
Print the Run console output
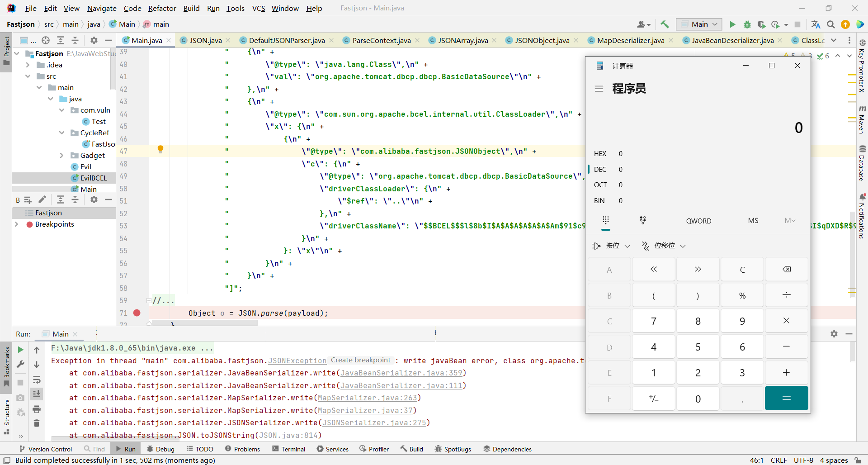tap(37, 409)
